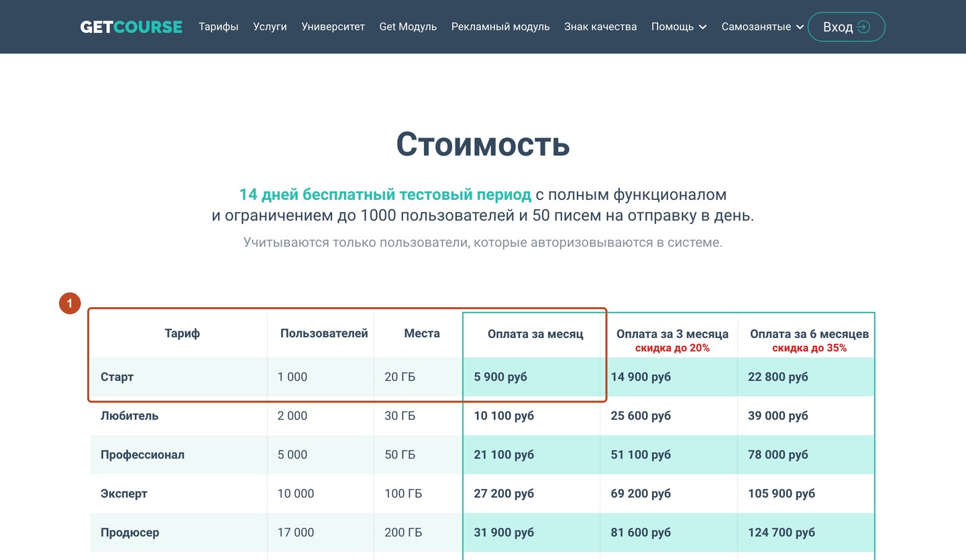Click the 78 000 руб price
Image resolution: width=966 pixels, height=560 pixels.
coord(778,455)
